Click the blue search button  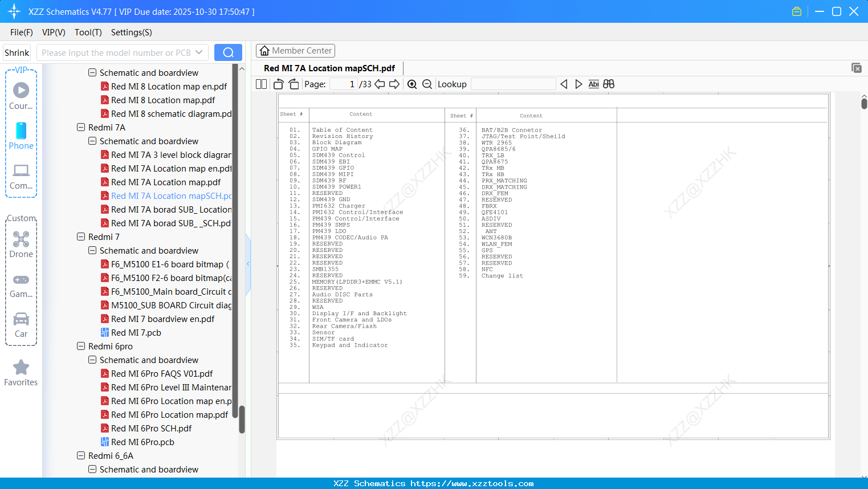(x=228, y=52)
